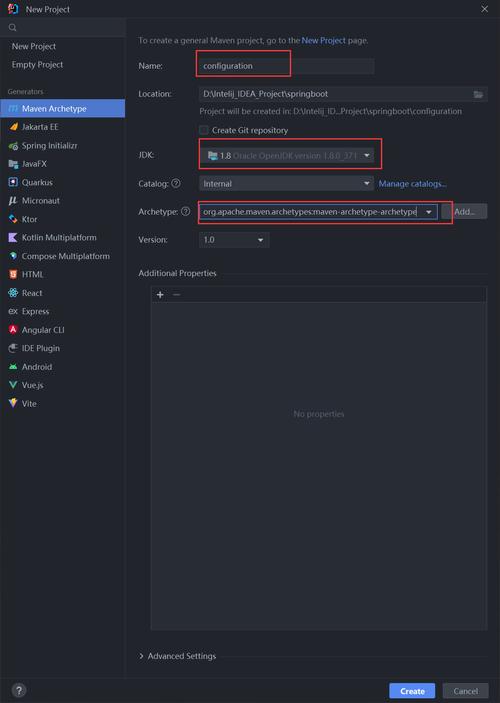
Task: Open the Catalog Internal dropdown
Action: [287, 183]
